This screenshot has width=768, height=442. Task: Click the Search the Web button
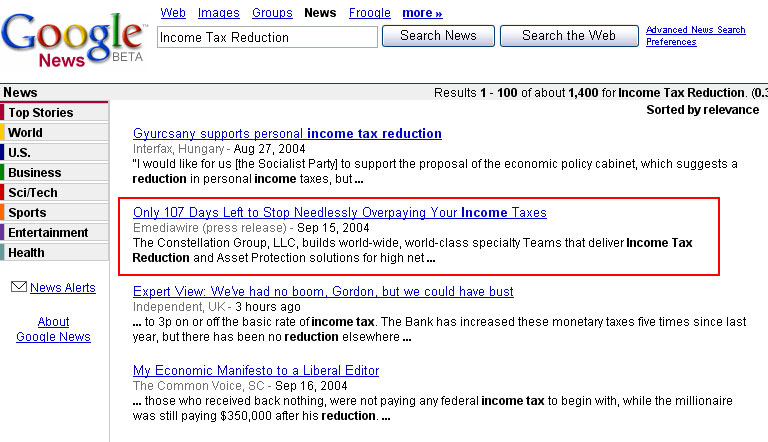pos(569,36)
